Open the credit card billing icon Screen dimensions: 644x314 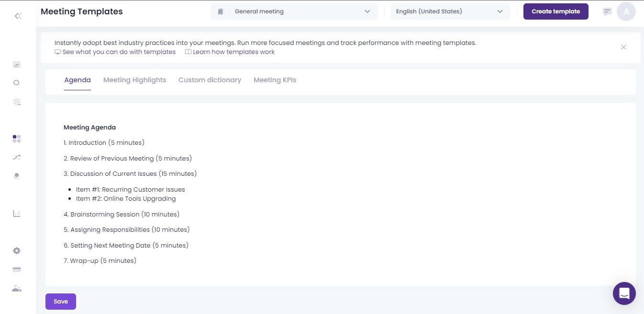click(17, 270)
